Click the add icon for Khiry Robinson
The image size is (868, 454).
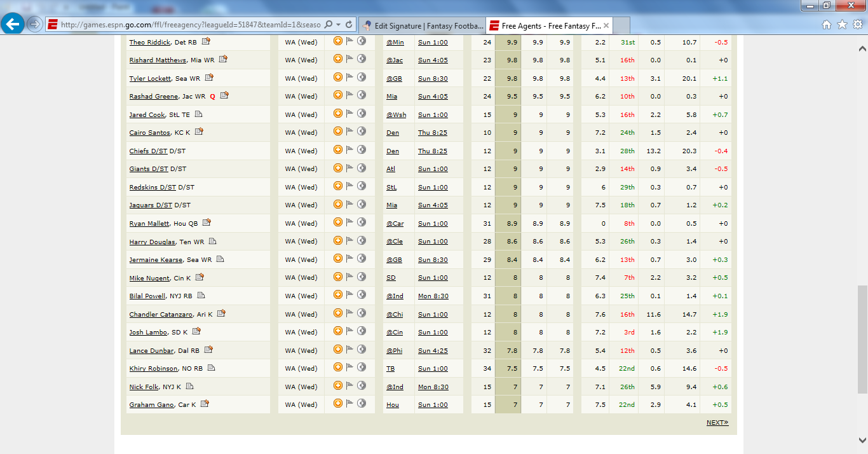point(338,368)
